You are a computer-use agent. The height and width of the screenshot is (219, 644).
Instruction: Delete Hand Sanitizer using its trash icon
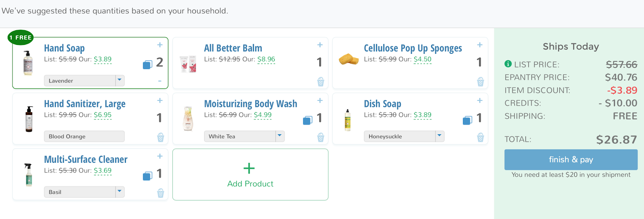[161, 137]
